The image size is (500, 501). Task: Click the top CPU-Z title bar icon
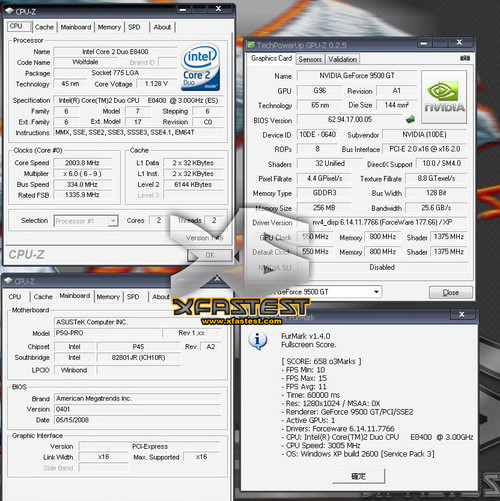pos(9,11)
